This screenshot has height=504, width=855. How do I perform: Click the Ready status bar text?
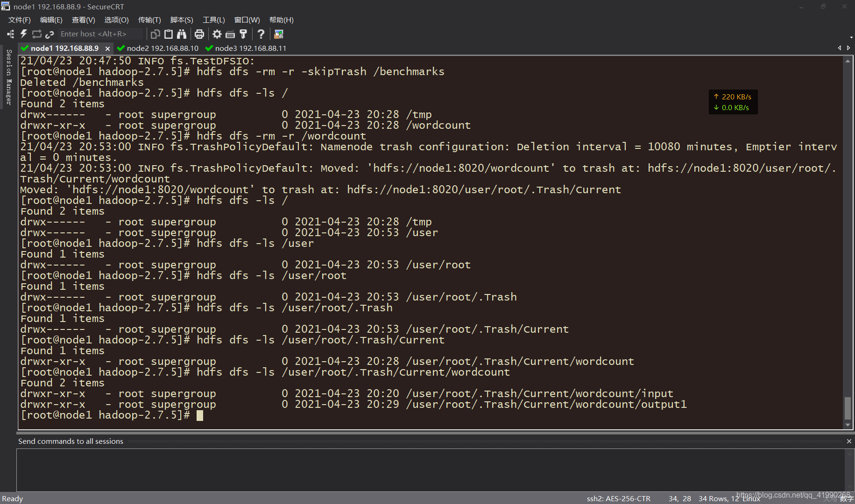[13, 498]
